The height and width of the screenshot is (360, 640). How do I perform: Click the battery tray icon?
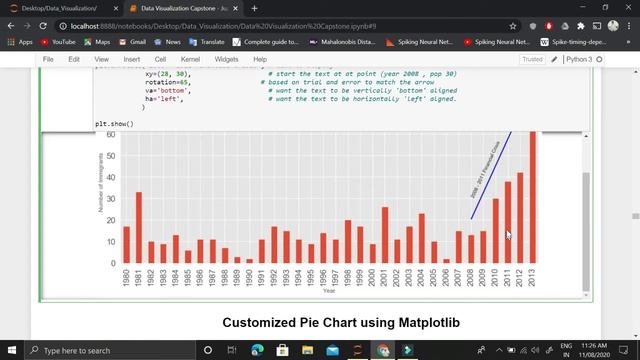tap(511, 350)
